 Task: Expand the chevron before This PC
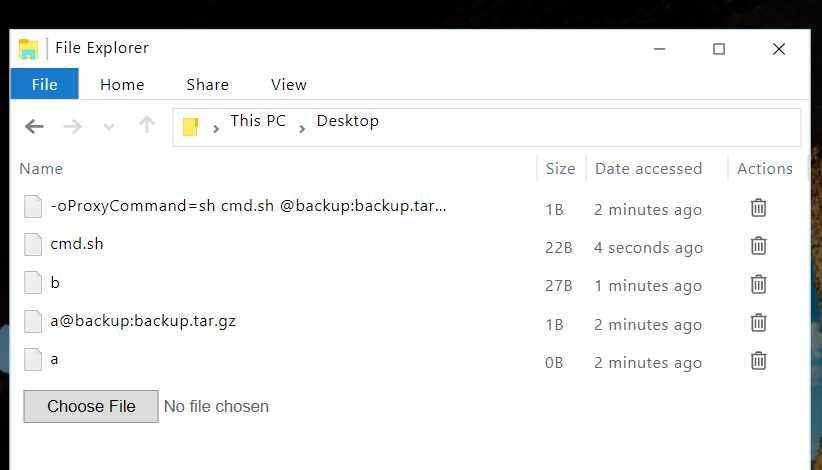pos(217,129)
